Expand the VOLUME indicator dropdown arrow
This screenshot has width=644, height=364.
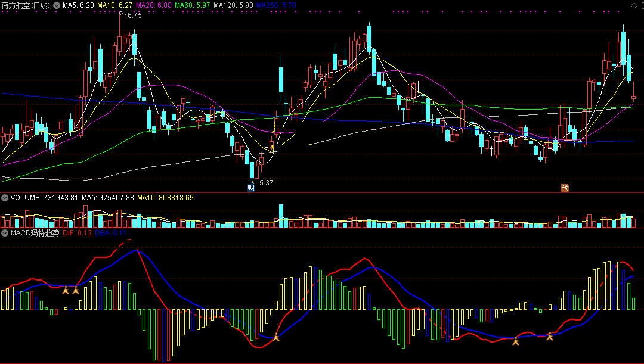pos(5,198)
